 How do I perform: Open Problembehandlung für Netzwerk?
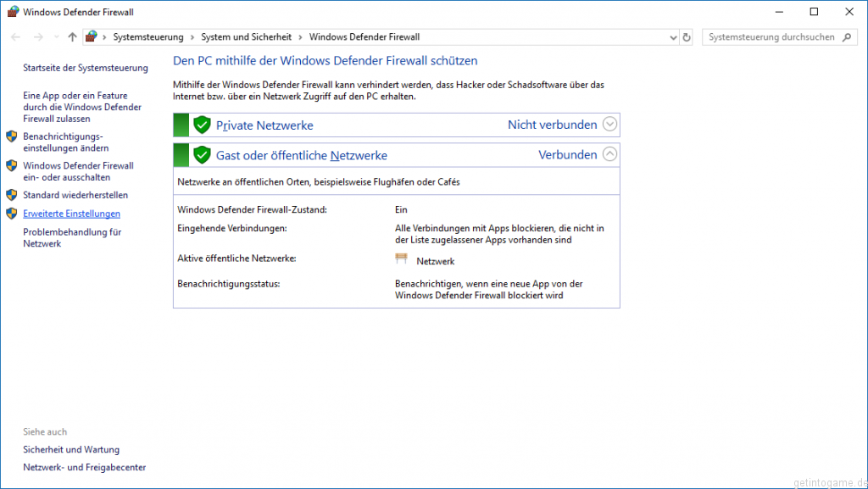tap(72, 238)
